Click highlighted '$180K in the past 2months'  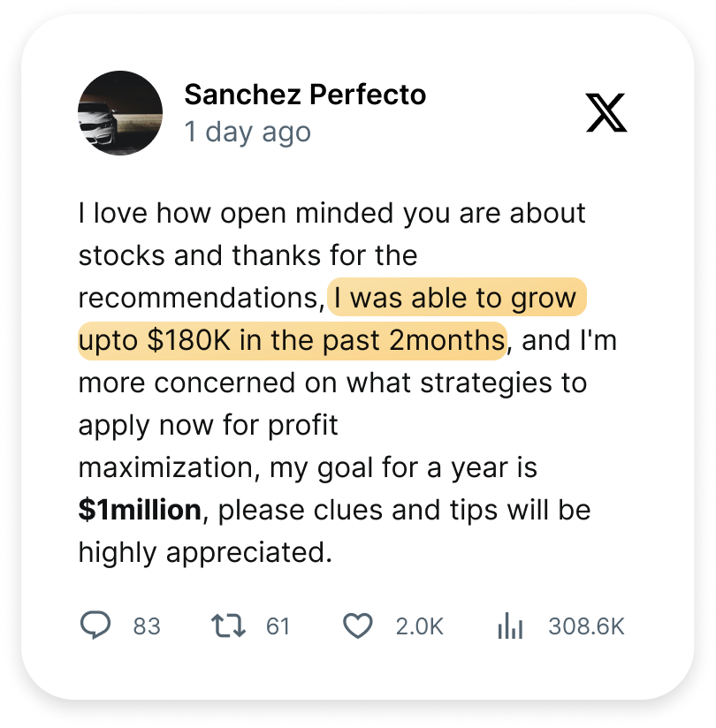tap(326, 340)
